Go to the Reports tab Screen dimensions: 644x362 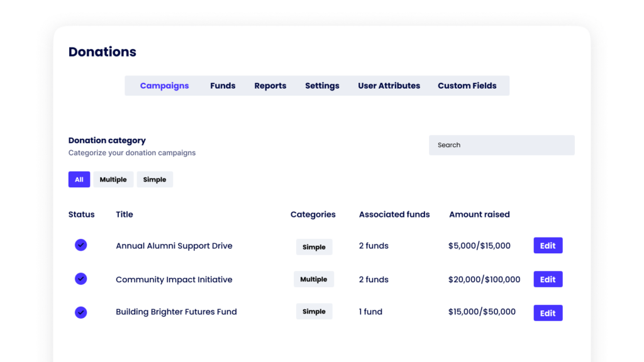click(270, 85)
